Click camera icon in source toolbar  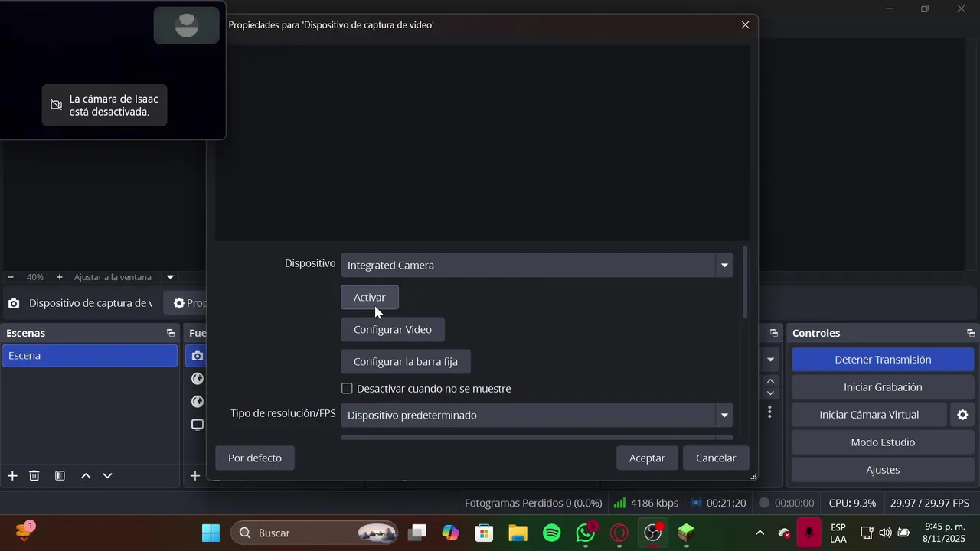click(x=14, y=303)
